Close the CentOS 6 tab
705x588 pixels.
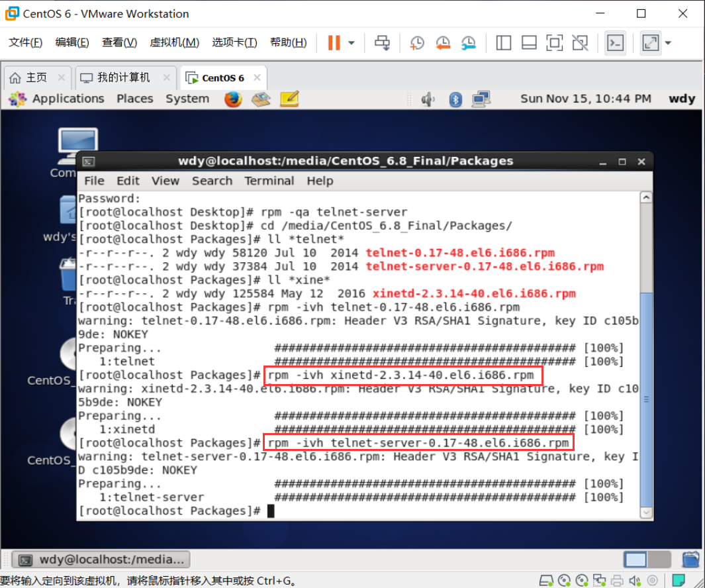(x=258, y=77)
